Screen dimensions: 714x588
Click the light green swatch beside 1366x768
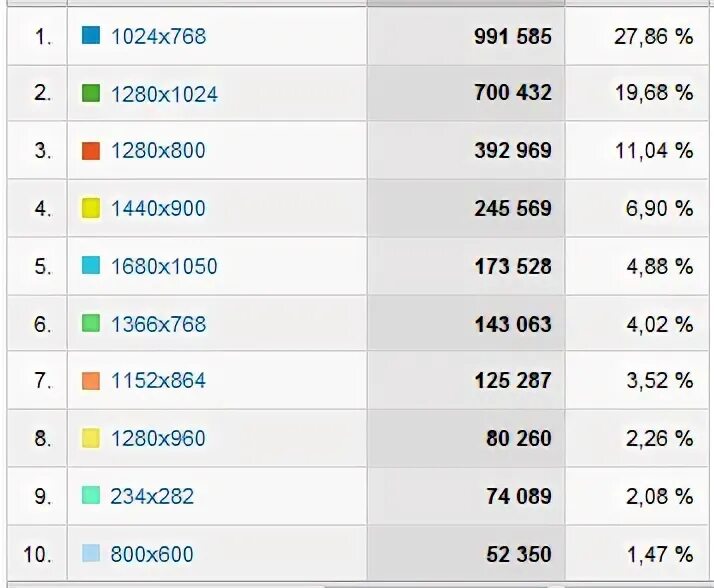coord(91,323)
